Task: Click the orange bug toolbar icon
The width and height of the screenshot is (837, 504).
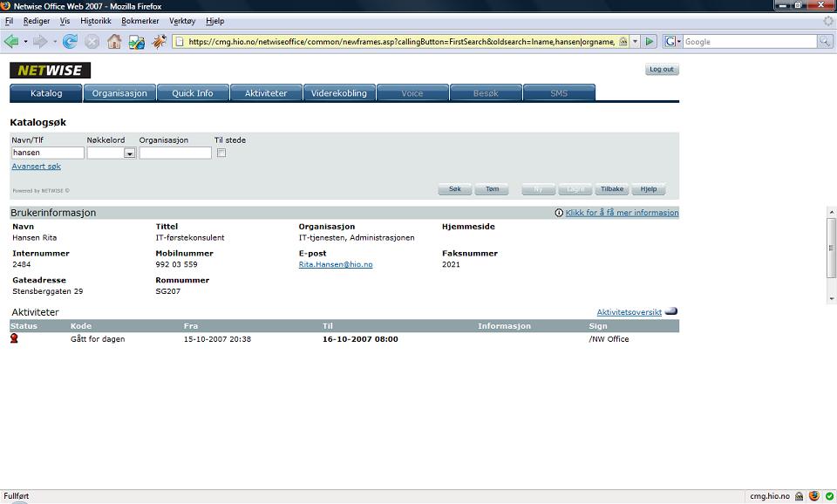Action: pyautogui.click(x=159, y=41)
